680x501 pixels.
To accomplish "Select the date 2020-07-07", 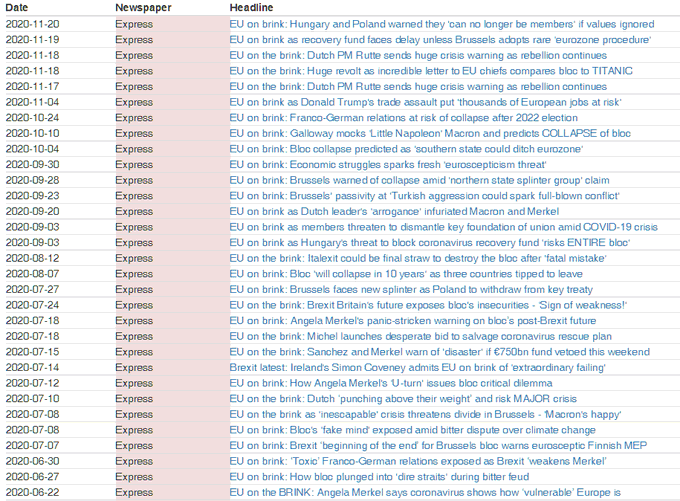I will coord(33,446).
